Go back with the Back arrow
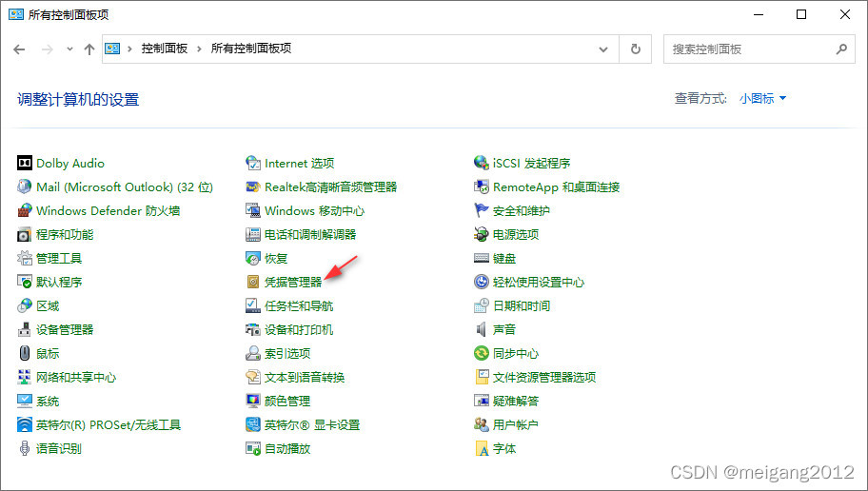 click(x=19, y=49)
